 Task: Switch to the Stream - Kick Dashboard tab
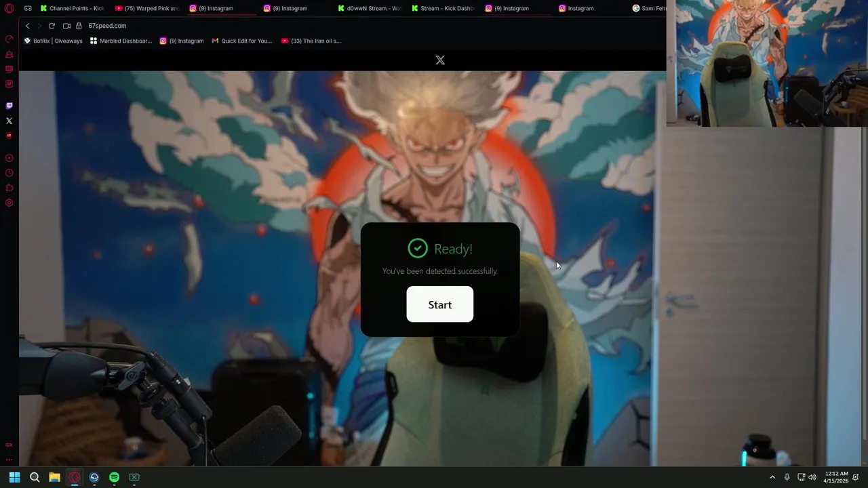[443, 8]
